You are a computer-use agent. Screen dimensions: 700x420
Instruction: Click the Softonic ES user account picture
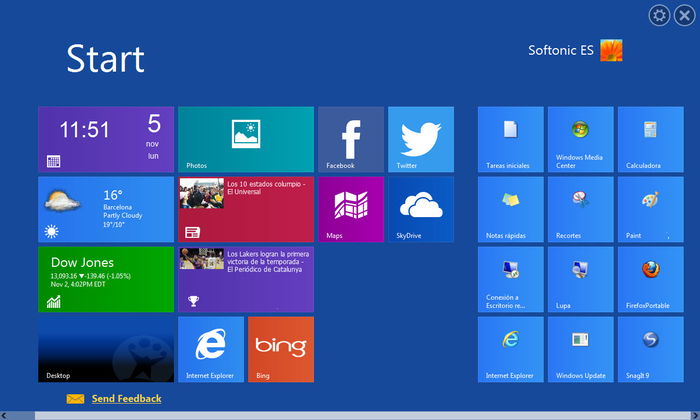pyautogui.click(x=611, y=51)
